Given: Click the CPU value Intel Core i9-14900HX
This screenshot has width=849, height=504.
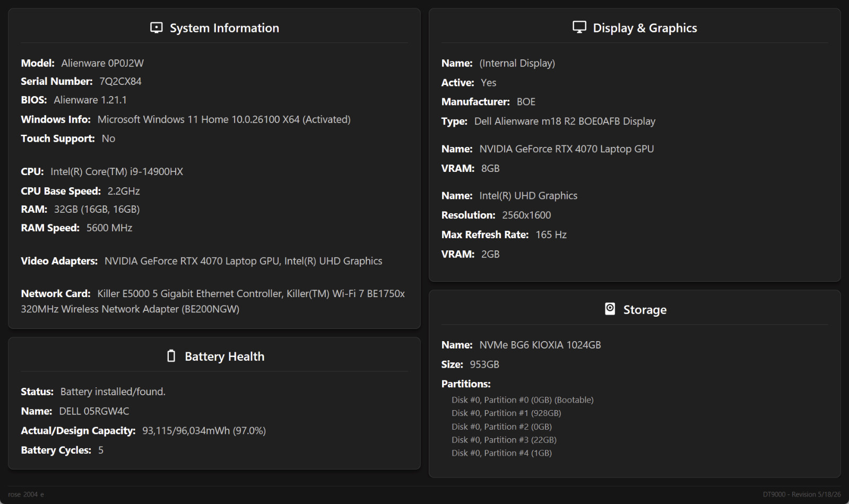Looking at the screenshot, I should point(117,171).
